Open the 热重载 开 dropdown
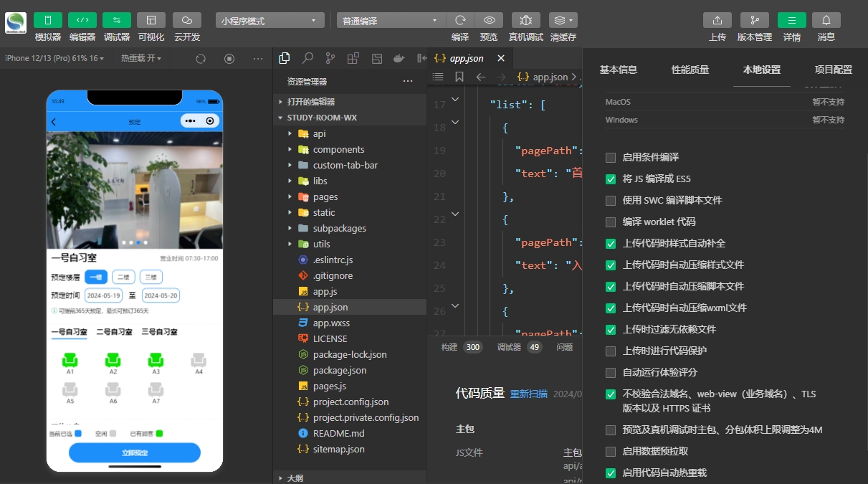 point(141,58)
